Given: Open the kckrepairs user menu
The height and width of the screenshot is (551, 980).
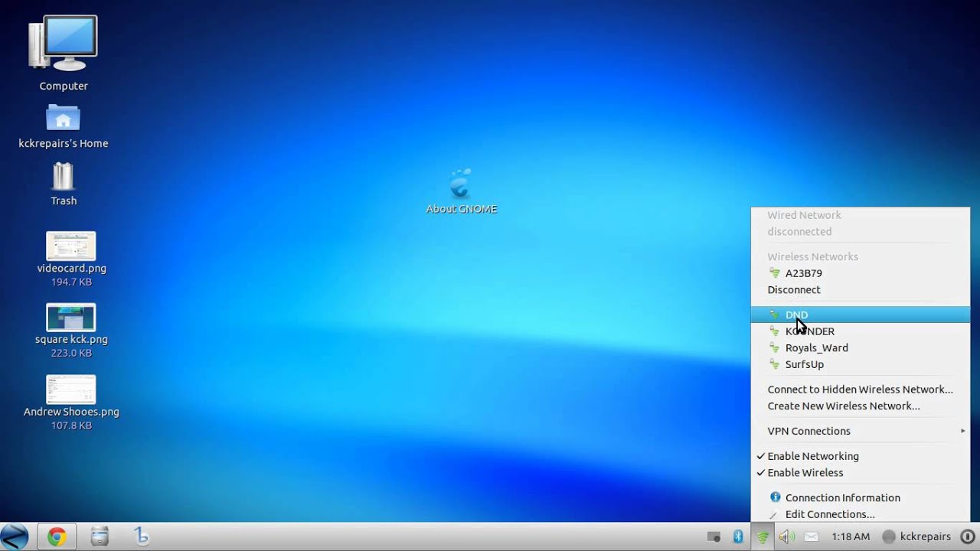Looking at the screenshot, I should coord(916,536).
